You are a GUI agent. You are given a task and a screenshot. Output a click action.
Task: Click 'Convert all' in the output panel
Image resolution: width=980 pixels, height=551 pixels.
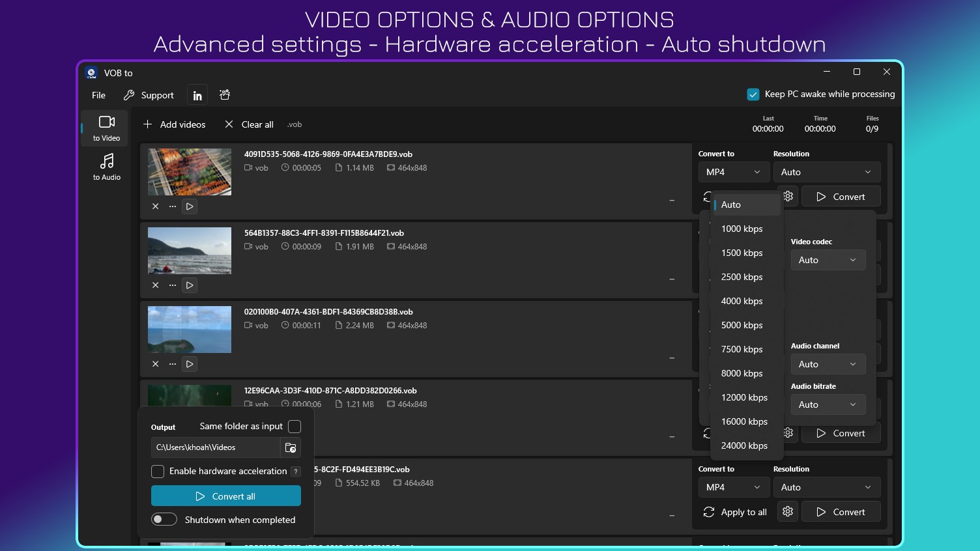click(x=225, y=496)
